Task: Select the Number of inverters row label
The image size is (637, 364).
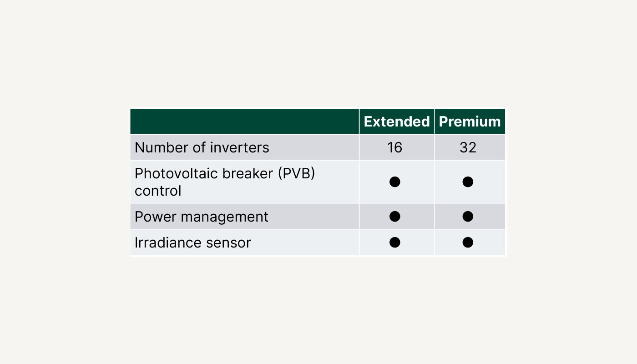Action: click(x=202, y=147)
